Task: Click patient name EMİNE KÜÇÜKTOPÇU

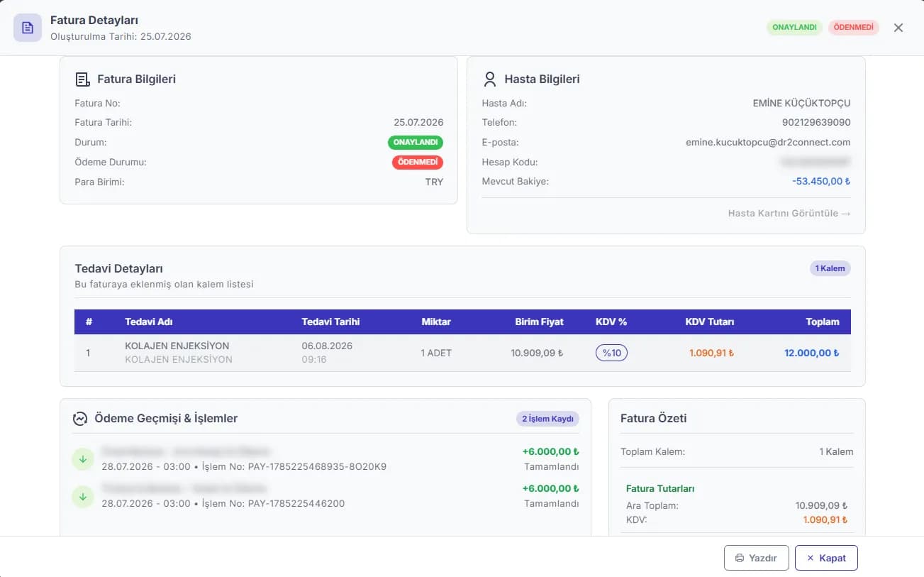Action: pyautogui.click(x=801, y=103)
